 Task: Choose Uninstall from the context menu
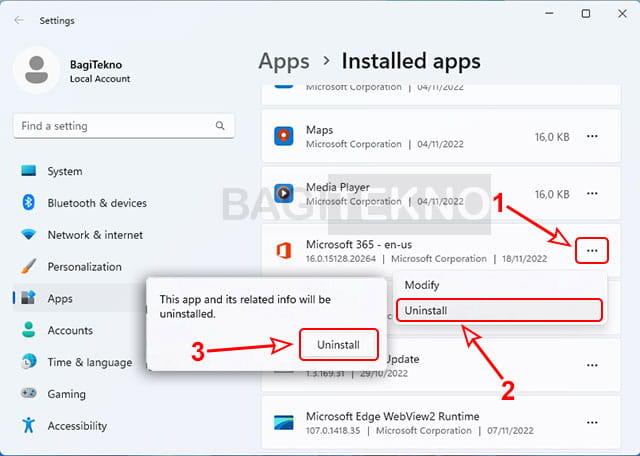click(499, 310)
